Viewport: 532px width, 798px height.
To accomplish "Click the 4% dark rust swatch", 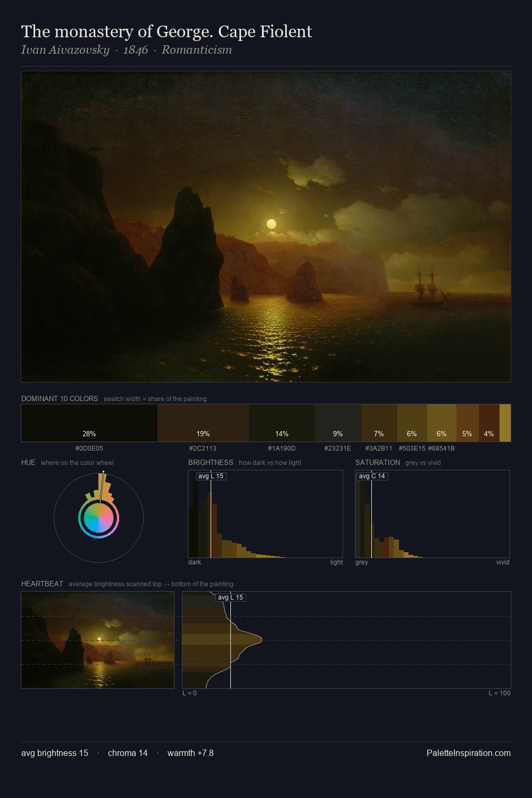I will tap(489, 423).
